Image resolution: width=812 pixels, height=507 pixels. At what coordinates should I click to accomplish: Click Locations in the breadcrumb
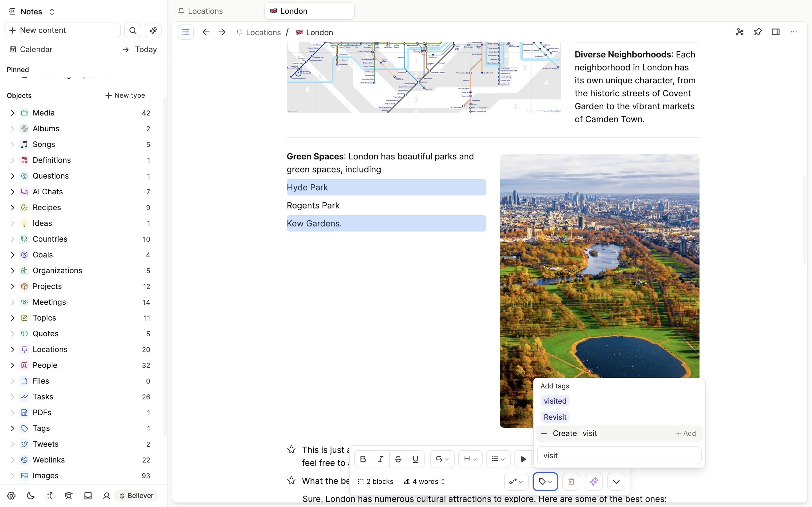pyautogui.click(x=263, y=32)
